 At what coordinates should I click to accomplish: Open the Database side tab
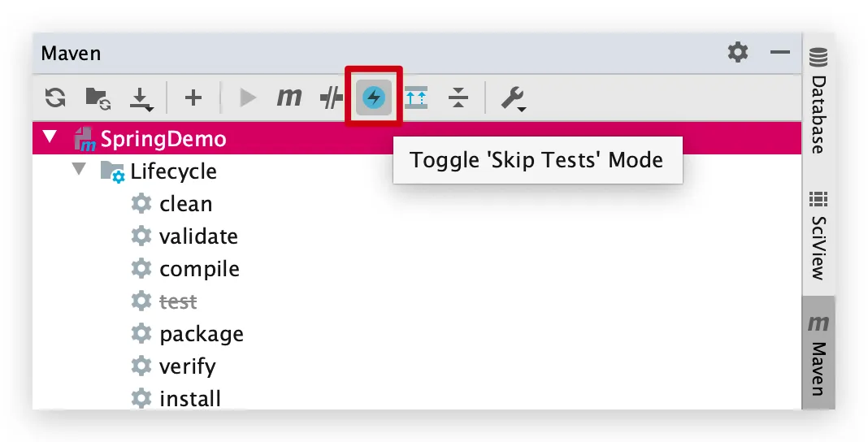tap(818, 102)
